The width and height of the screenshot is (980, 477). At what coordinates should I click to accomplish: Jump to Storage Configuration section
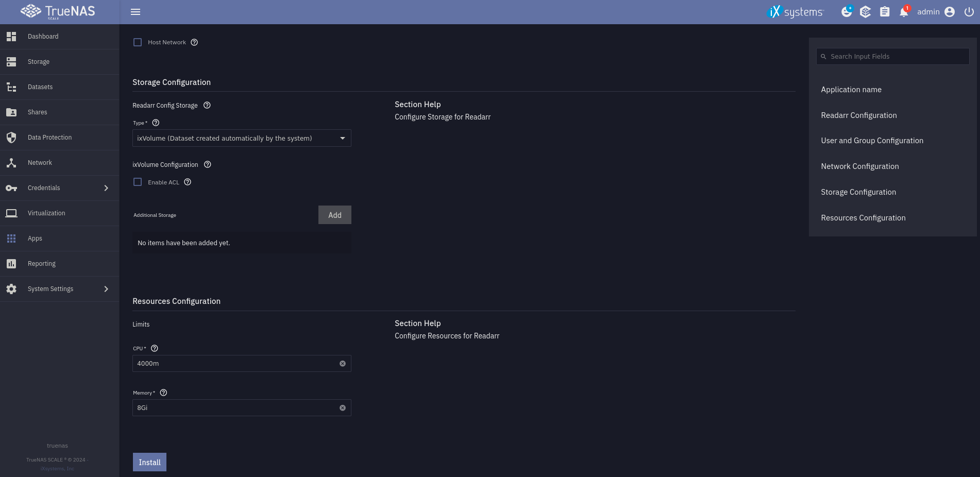pos(858,192)
